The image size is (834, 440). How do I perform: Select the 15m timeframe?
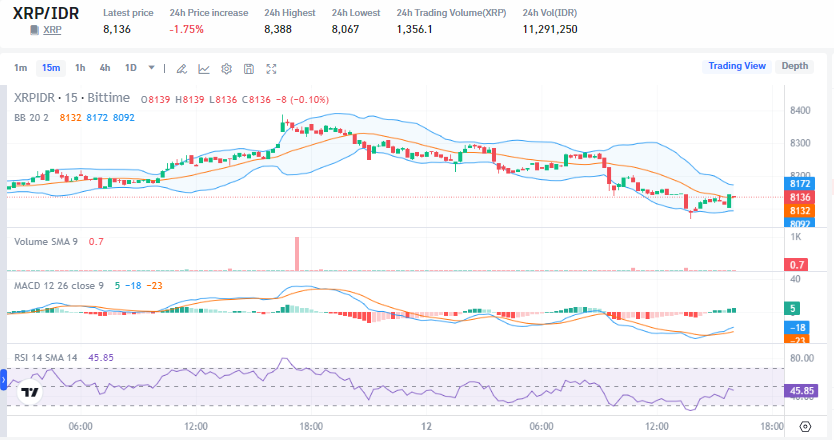tap(51, 68)
